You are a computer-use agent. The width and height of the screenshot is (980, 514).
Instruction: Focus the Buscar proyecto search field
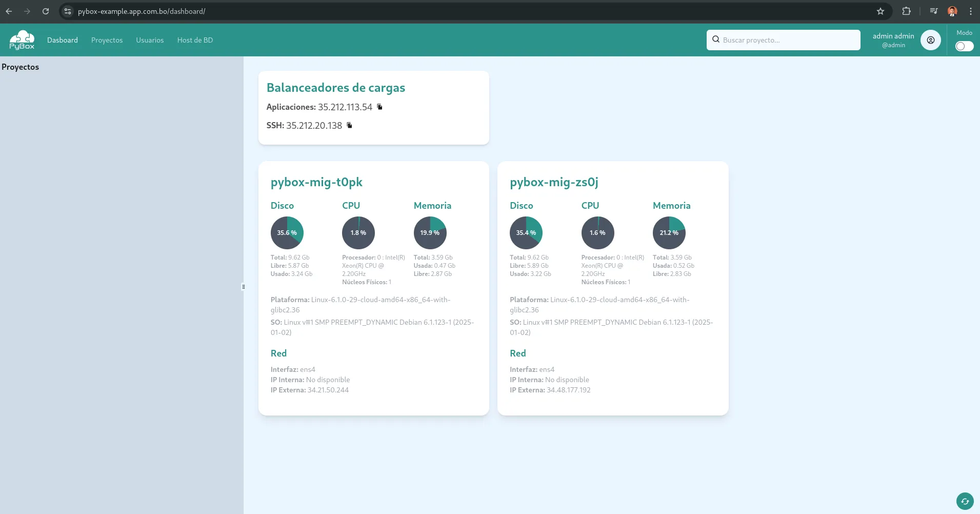(783, 40)
